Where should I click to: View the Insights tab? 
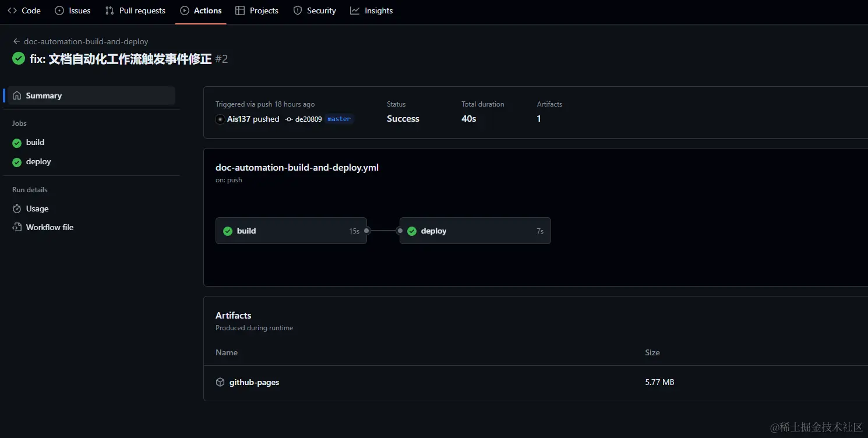(x=372, y=10)
